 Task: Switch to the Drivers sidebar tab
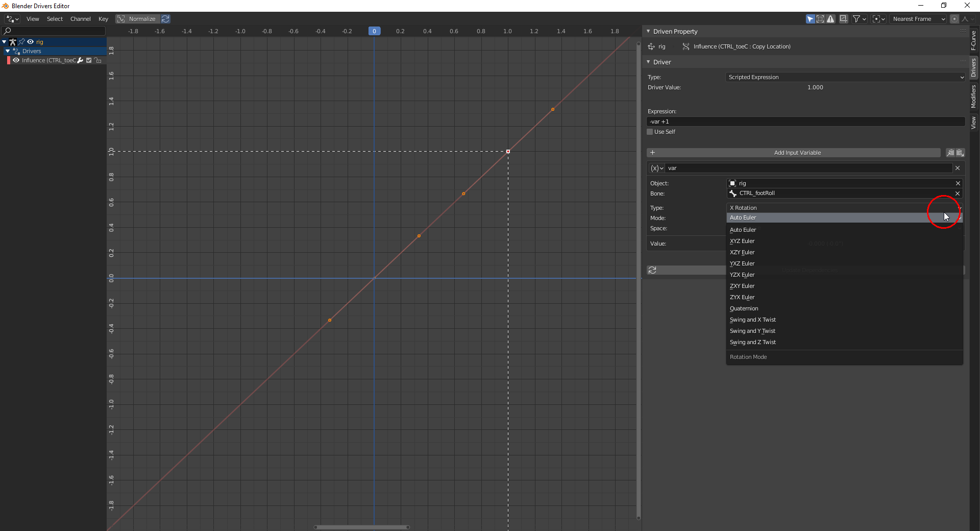[974, 67]
